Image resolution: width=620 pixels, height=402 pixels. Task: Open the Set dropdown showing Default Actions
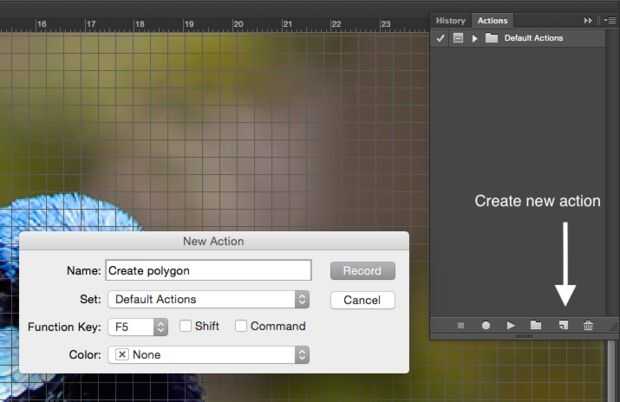pyautogui.click(x=208, y=299)
